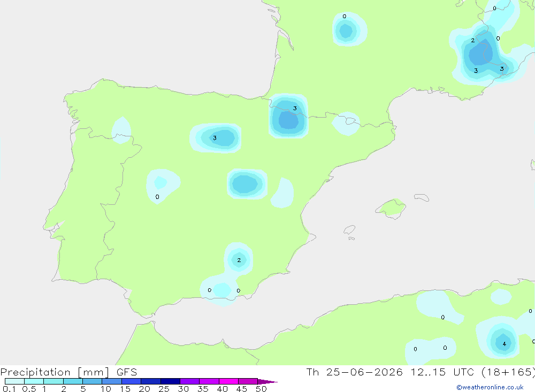Viewport: 535px width, 392px height.
Task: Select the legend swatch between 20 and 25
Action: 150,381
